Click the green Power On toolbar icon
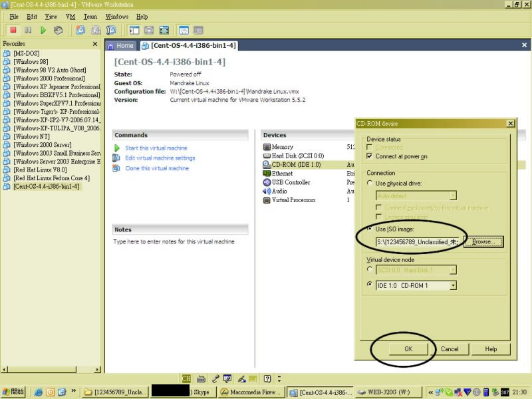The width and height of the screenshot is (532, 399). tap(43, 30)
